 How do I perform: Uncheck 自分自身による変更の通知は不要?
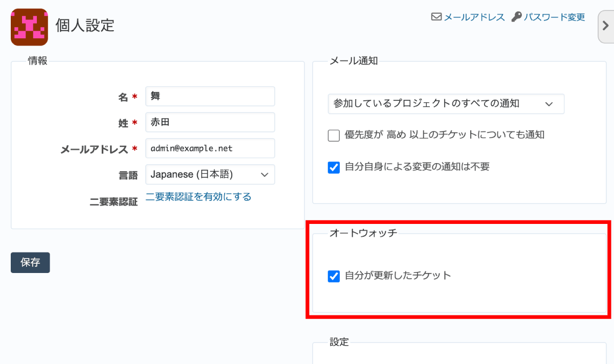[334, 167]
